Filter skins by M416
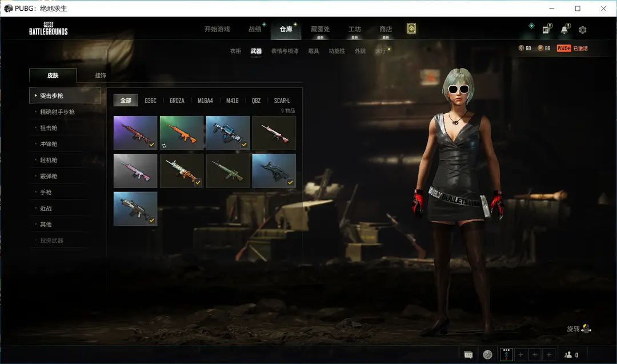Screen dimensions: 617x364 [232, 101]
